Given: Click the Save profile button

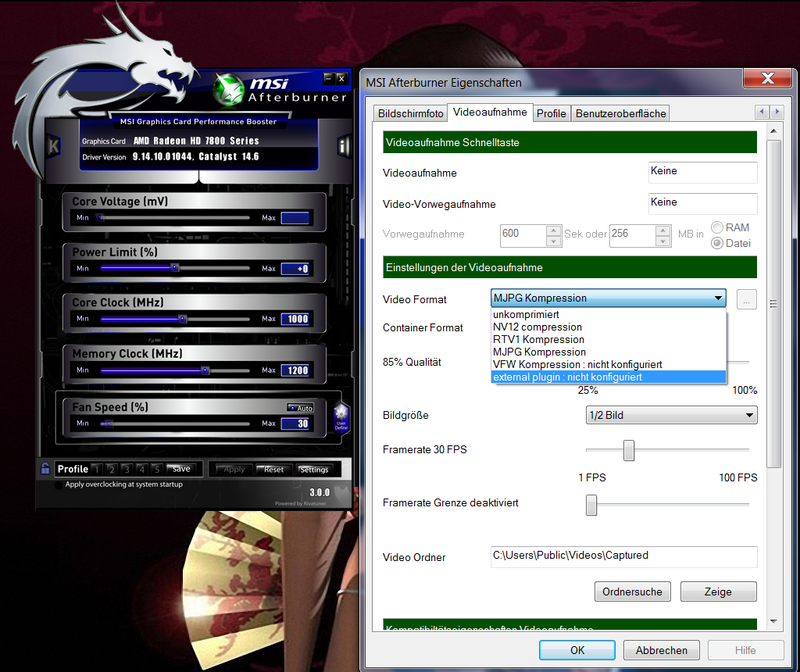Looking at the screenshot, I should coord(180,469).
